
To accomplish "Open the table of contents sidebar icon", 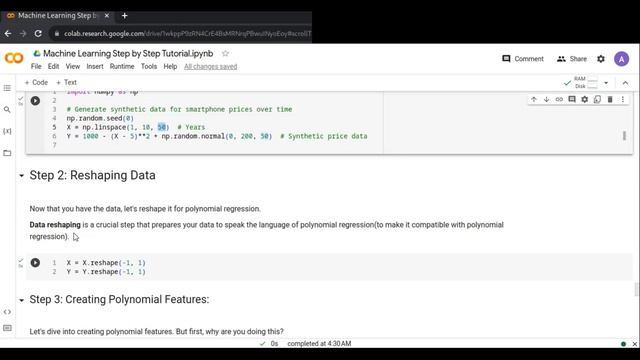I will pyautogui.click(x=7, y=88).
